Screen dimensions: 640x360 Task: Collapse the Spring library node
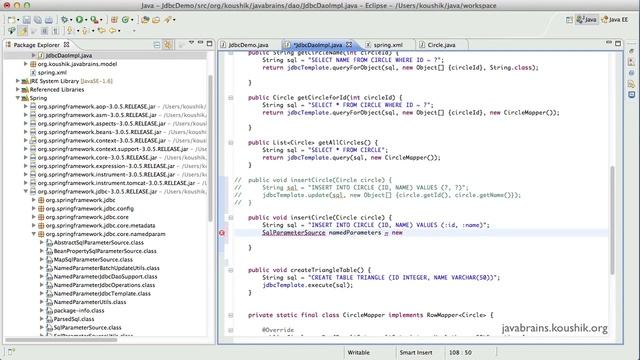[18, 98]
